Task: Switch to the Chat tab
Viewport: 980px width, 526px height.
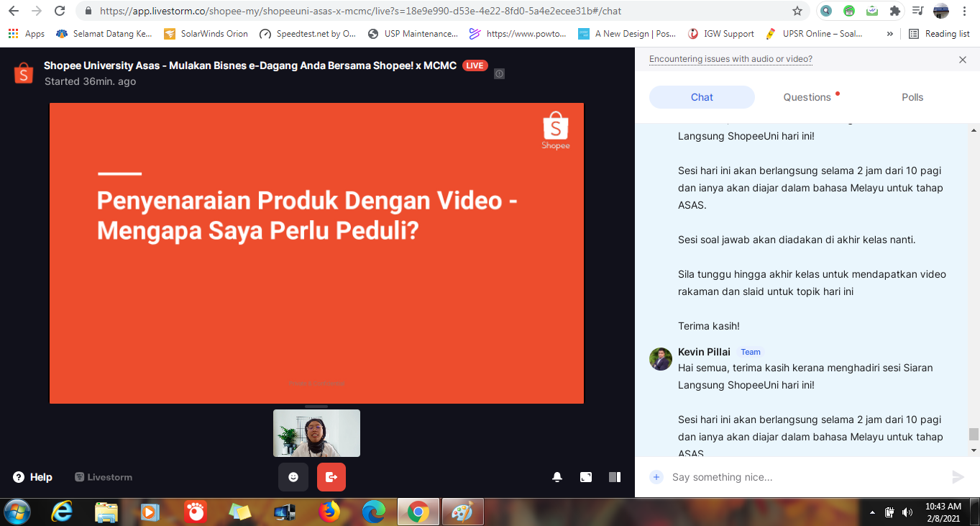Action: [702, 97]
